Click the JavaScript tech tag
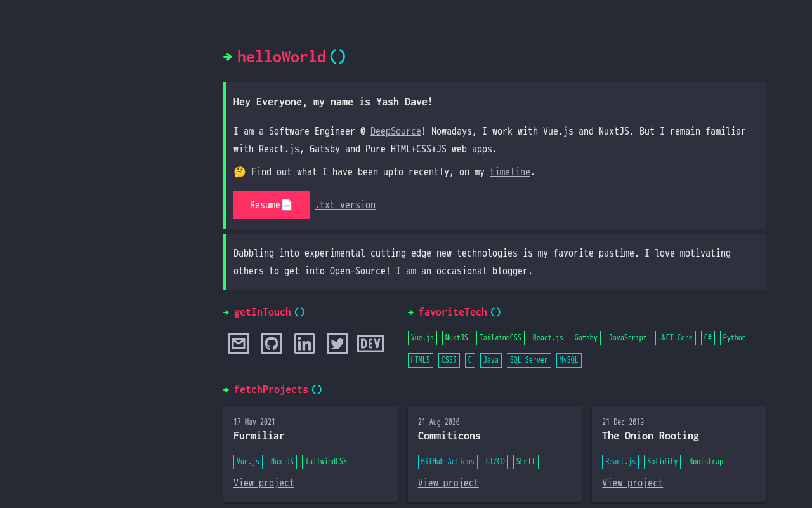Image resolution: width=812 pixels, height=508 pixels. point(628,338)
